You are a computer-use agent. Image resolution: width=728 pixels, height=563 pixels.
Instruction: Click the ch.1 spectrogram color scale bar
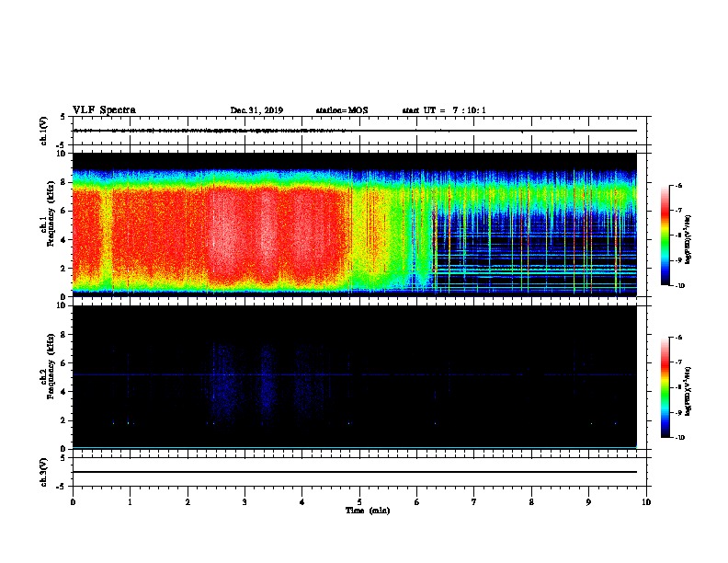click(x=665, y=236)
